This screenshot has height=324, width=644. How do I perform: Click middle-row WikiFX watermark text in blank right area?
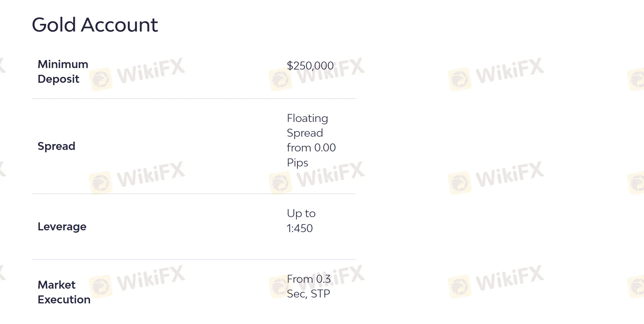click(510, 174)
